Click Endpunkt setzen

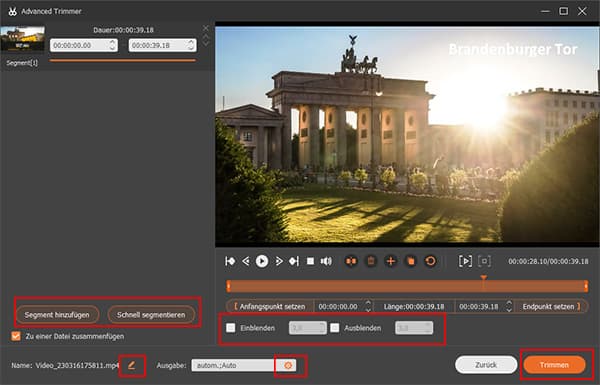[551, 306]
